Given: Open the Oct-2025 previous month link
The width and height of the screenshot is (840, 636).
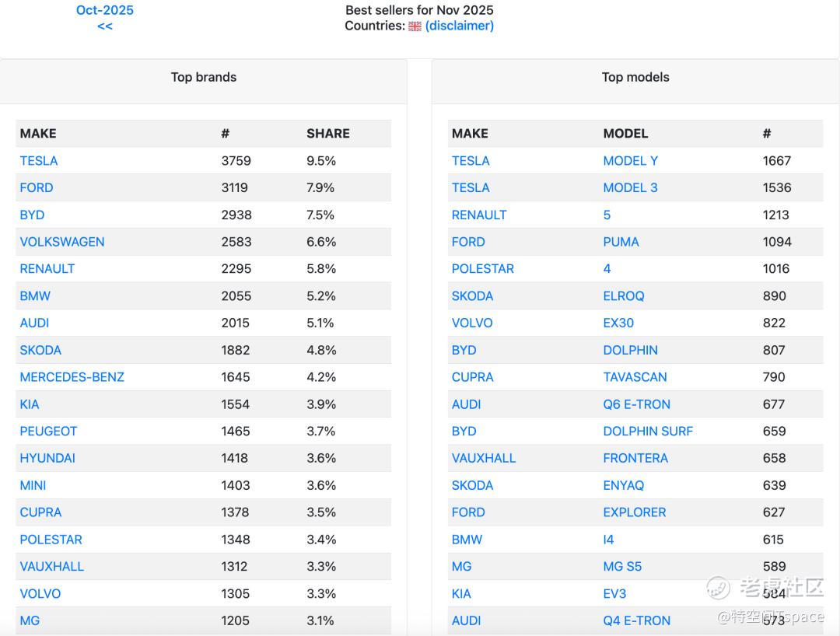Looking at the screenshot, I should tap(105, 10).
